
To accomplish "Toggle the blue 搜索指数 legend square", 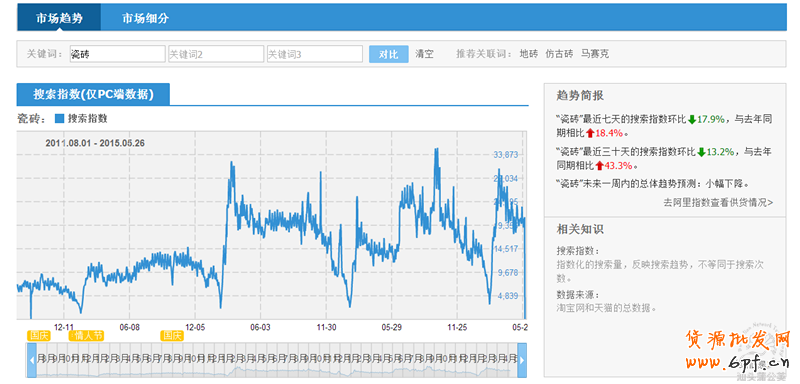I will (59, 118).
